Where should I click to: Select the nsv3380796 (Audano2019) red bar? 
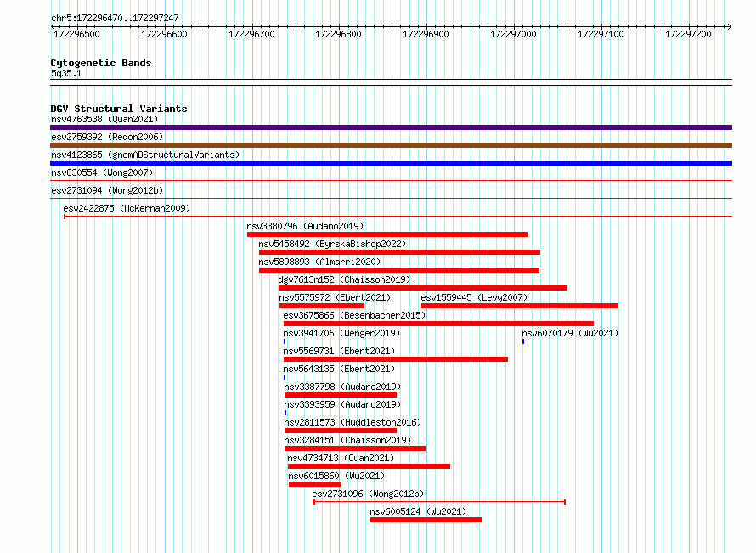[387, 234]
